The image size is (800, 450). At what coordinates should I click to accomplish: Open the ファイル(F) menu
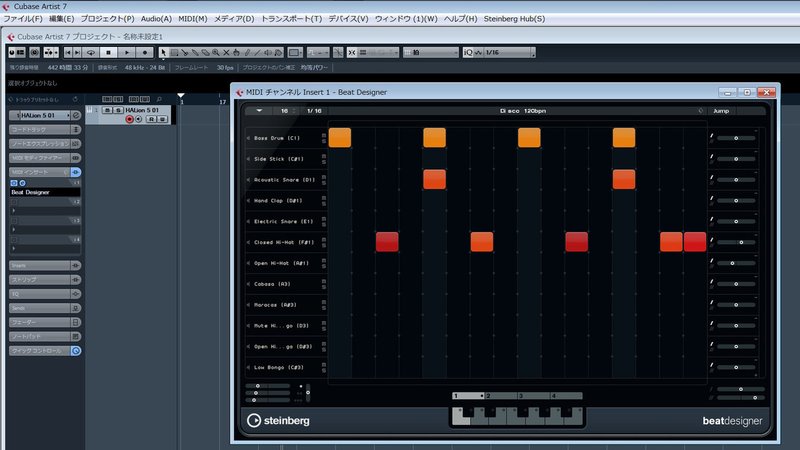coord(23,19)
